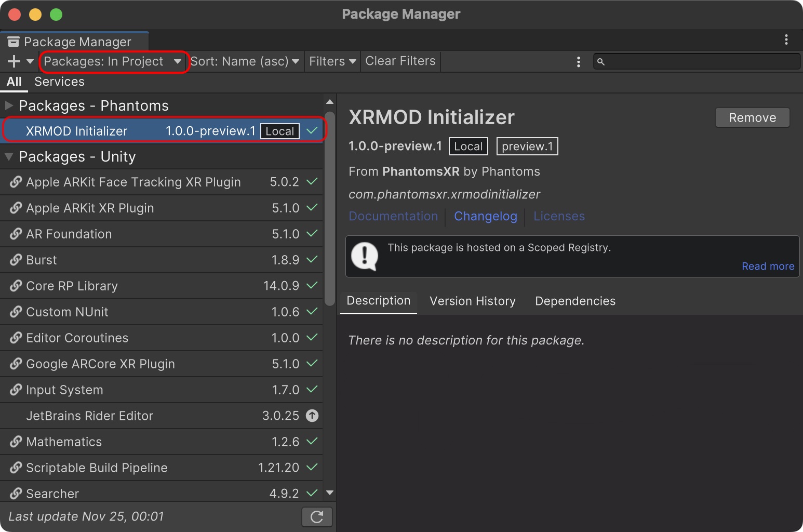Open the Sort: Name (asc) dropdown
Viewport: 803px width, 532px height.
coord(245,61)
